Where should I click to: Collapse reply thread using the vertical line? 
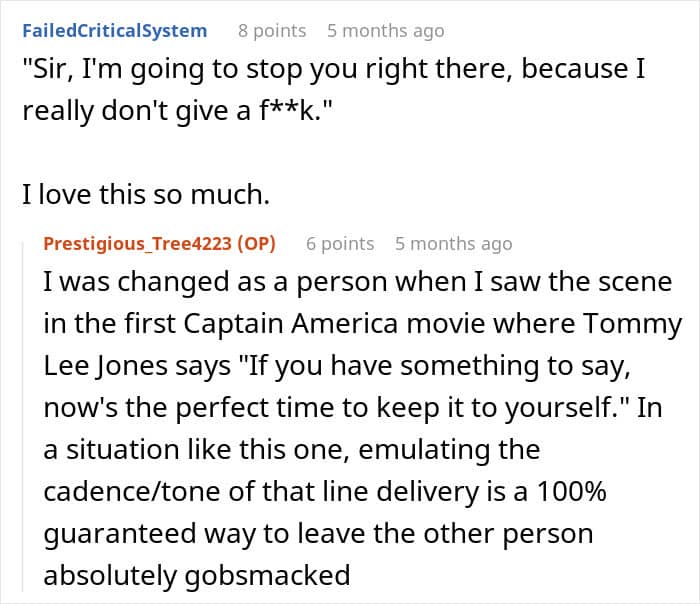pyautogui.click(x=23, y=415)
